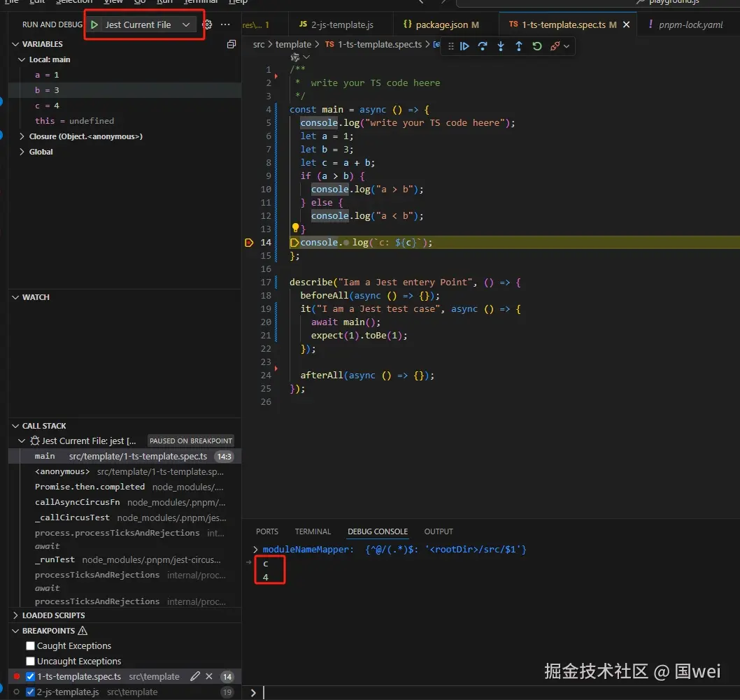The width and height of the screenshot is (740, 700).
Task: Click the Debug Console input field
Action: click(420, 694)
